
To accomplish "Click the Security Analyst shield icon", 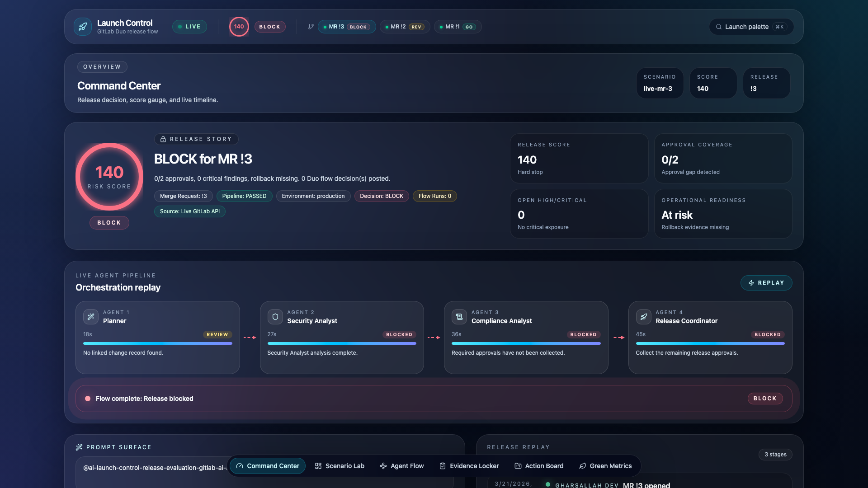I will click(x=275, y=317).
